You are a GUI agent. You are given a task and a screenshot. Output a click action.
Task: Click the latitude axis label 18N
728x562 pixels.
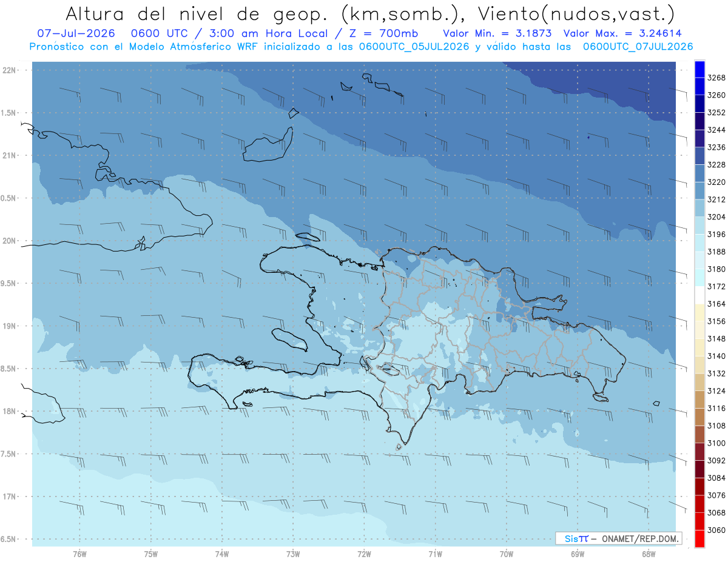pos(10,411)
